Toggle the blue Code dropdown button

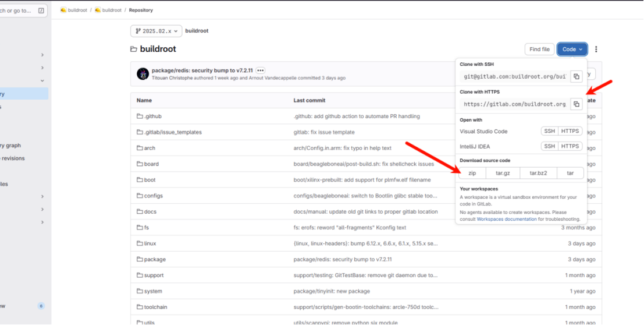(572, 50)
